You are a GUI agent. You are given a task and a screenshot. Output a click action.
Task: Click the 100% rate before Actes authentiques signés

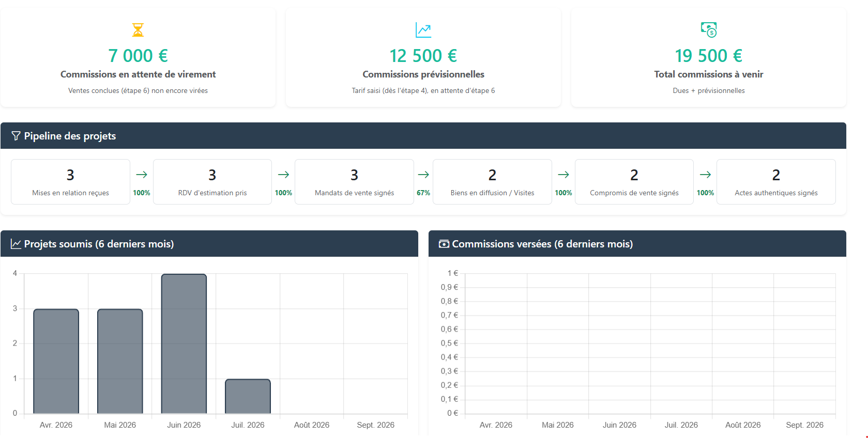(x=705, y=193)
